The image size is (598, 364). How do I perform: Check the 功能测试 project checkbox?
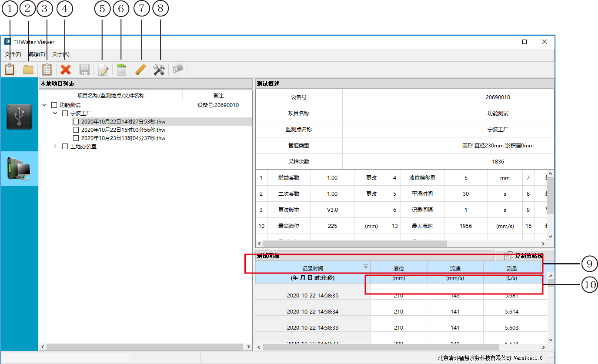(54, 105)
